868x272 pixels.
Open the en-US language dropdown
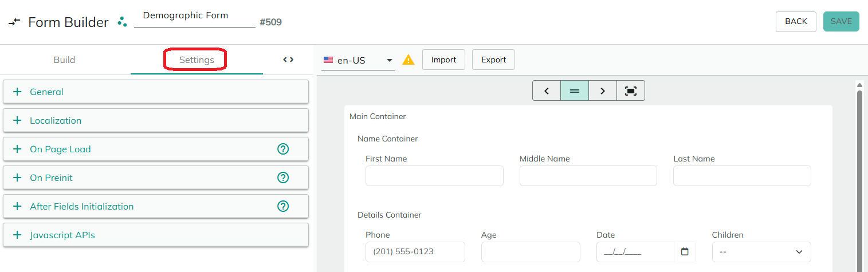click(358, 60)
